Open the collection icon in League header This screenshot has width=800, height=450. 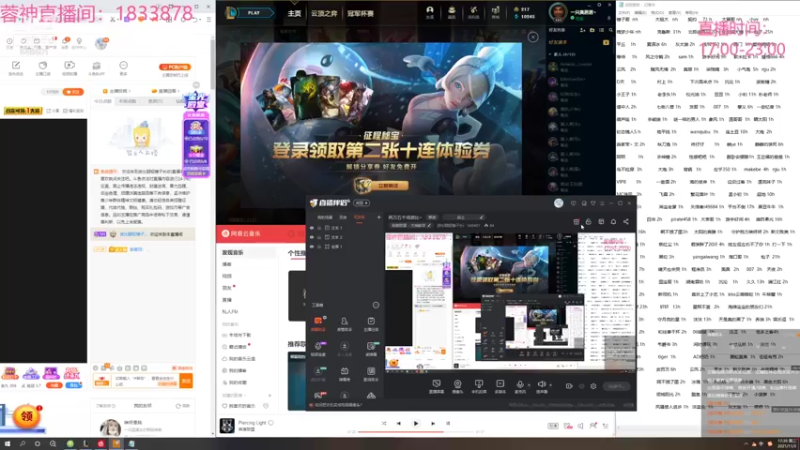pos(452,11)
